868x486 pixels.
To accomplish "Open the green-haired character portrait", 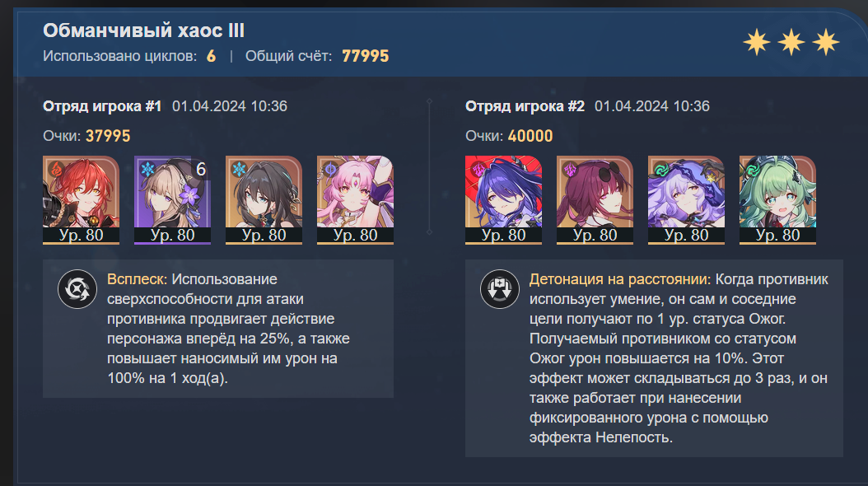I will (x=777, y=200).
